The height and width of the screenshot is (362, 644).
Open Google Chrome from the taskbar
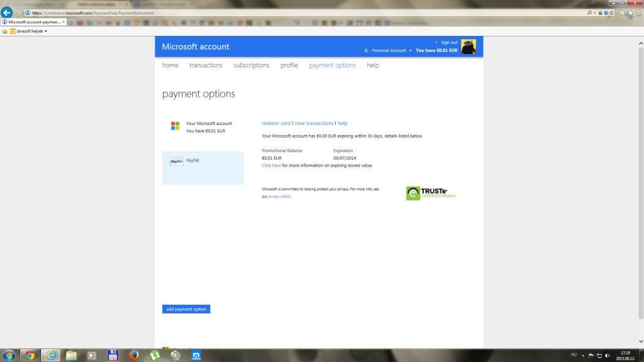pyautogui.click(x=30, y=355)
